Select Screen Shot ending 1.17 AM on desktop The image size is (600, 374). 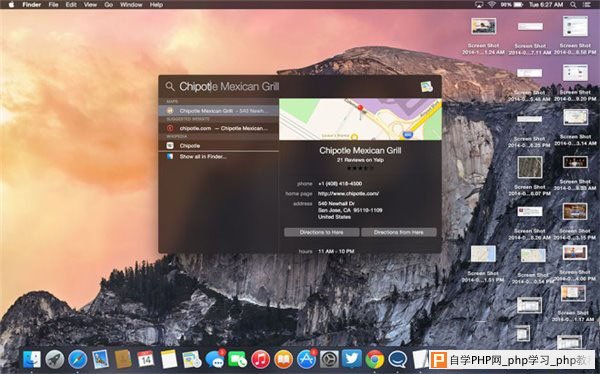[573, 304]
